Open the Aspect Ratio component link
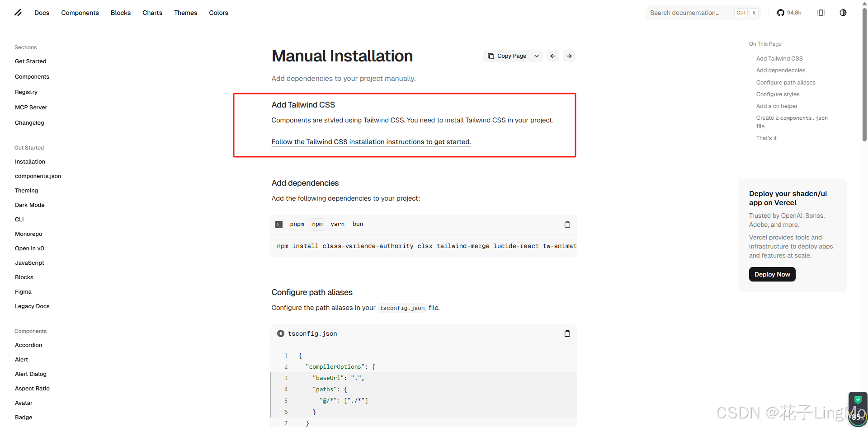Image resolution: width=868 pixels, height=427 pixels. coord(32,389)
